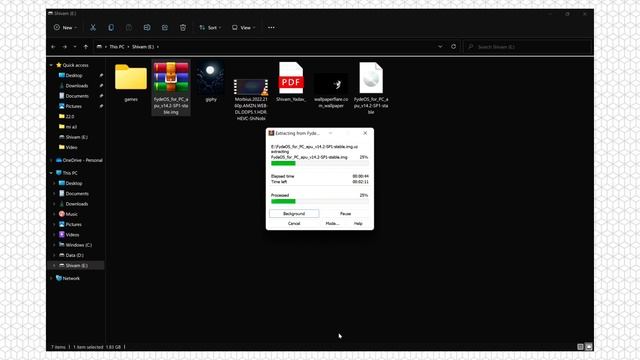Screen dimensions: 640x360
Task: Select the games folder icon
Action: point(131,77)
